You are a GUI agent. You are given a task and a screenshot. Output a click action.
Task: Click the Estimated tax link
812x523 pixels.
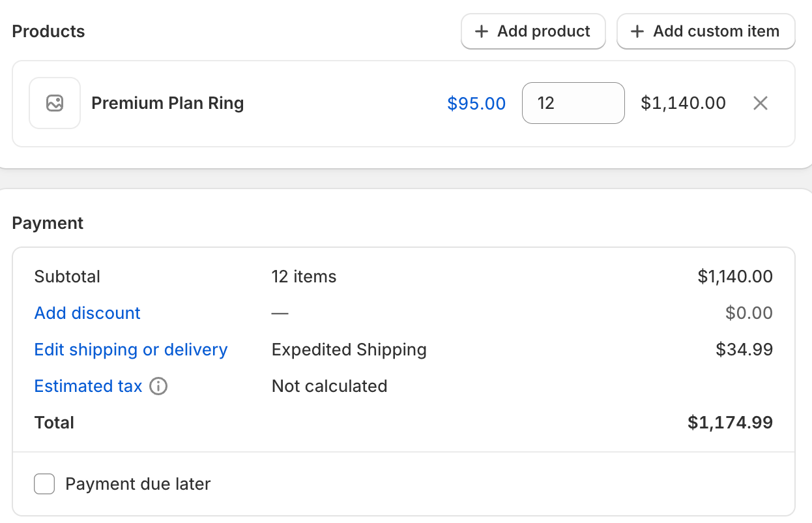[x=88, y=386]
